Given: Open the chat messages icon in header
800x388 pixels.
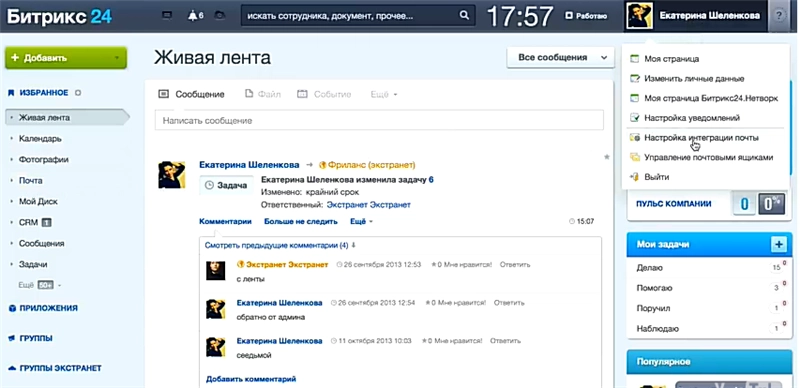Looking at the screenshot, I should [166, 16].
